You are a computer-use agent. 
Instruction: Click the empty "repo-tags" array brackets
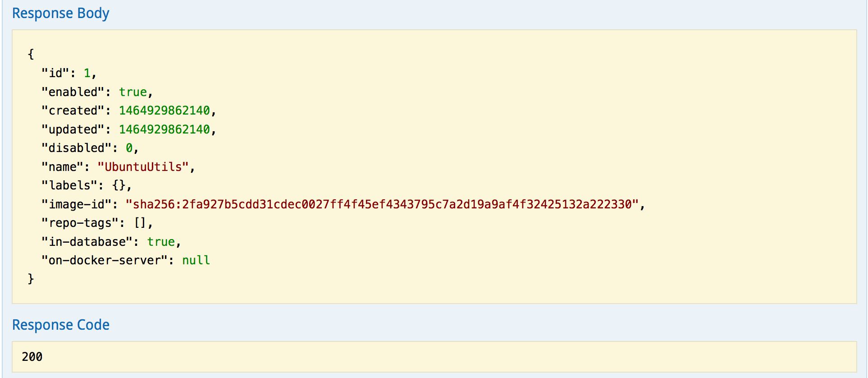[x=140, y=223]
